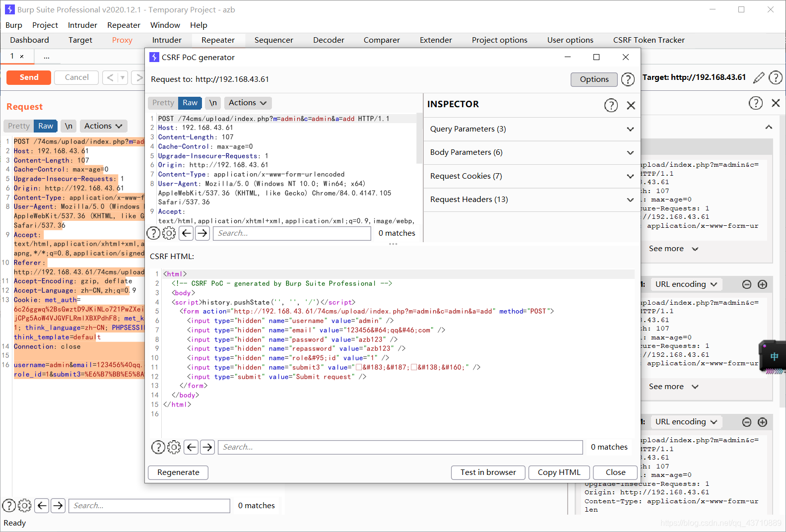The width and height of the screenshot is (786, 532).
Task: Go to next match in request search
Action: pyautogui.click(x=202, y=233)
